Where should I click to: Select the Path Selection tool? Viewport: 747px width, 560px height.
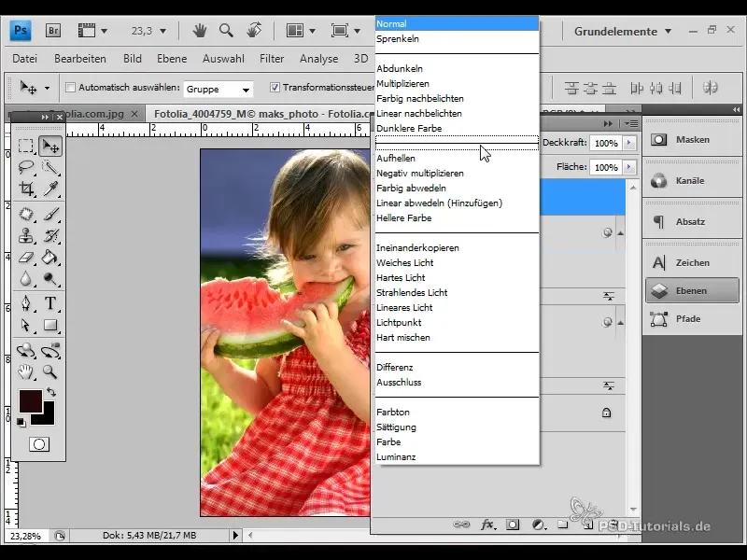[26, 325]
